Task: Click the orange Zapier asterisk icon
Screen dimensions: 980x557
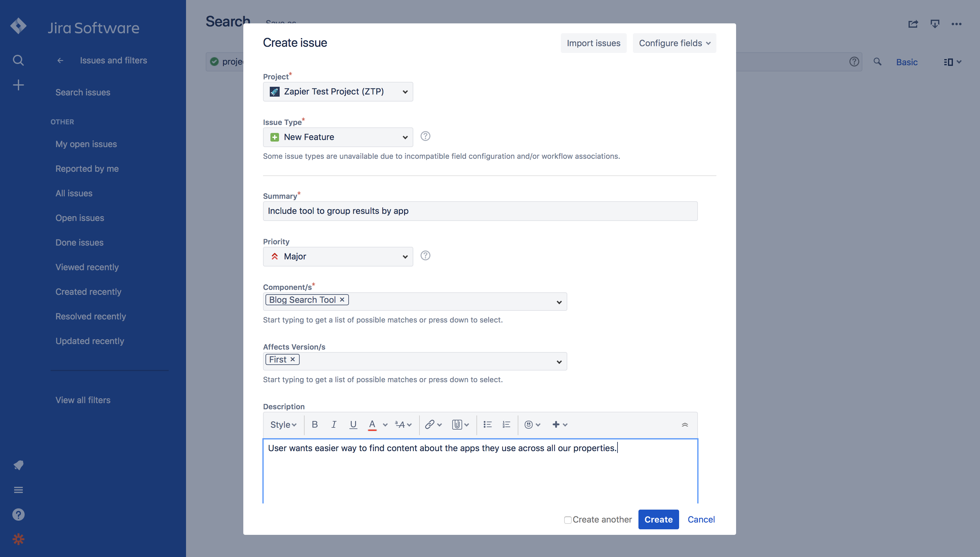Action: point(18,539)
